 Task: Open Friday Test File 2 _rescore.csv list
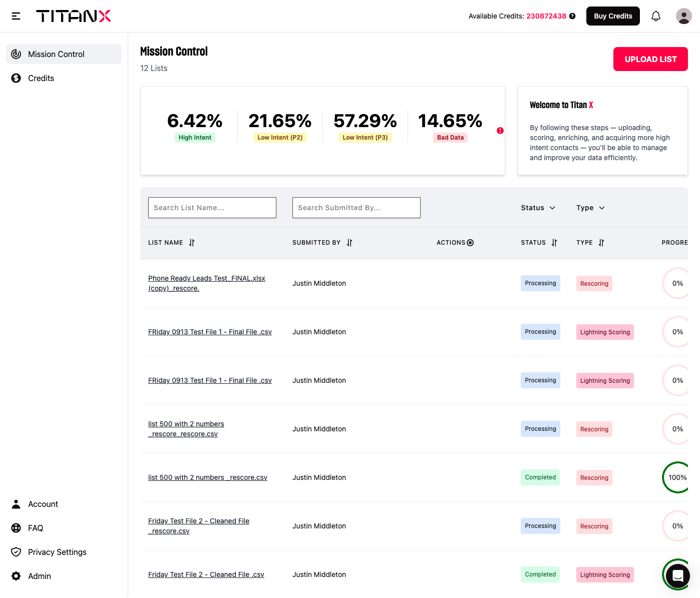point(199,526)
